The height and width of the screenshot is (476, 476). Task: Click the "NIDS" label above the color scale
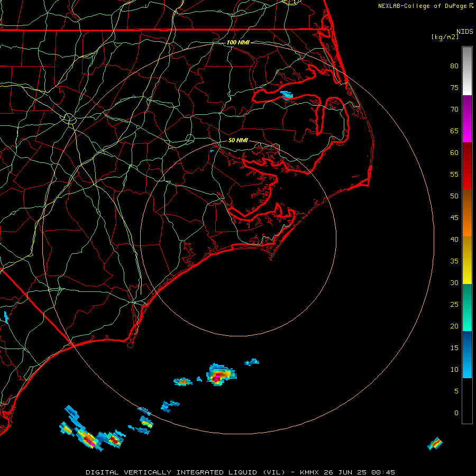(x=465, y=32)
